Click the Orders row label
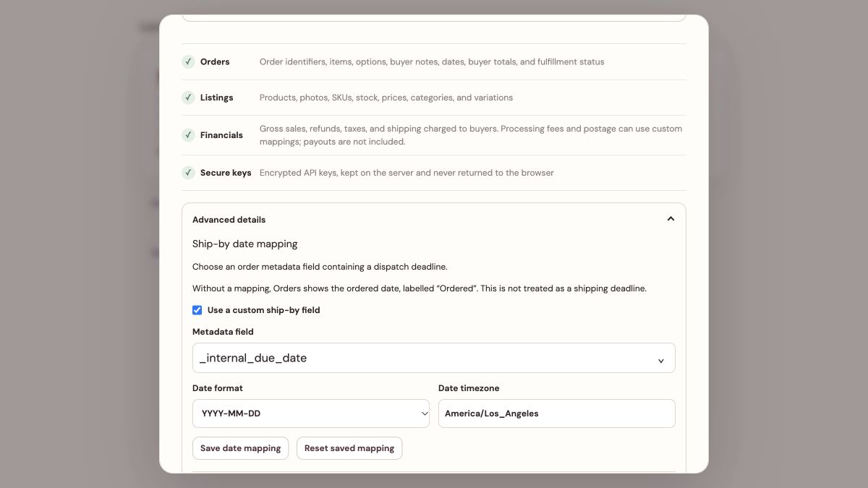Viewport: 868px width, 488px height. (x=215, y=61)
